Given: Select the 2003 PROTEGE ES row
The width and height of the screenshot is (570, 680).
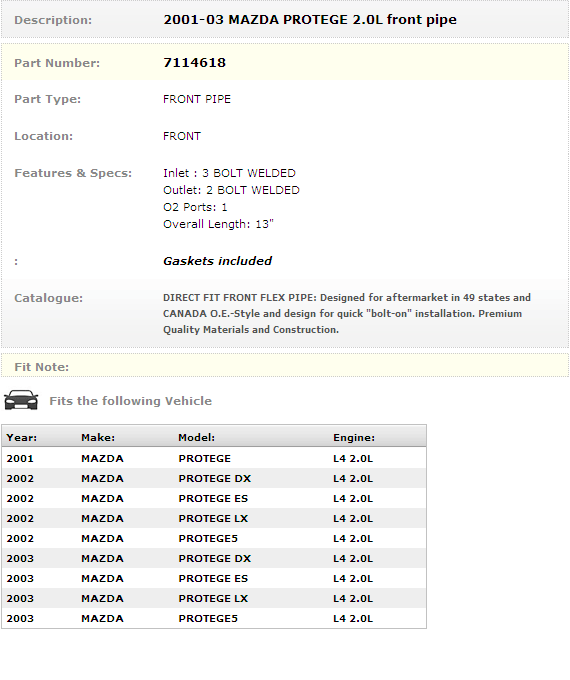Looking at the screenshot, I should [214, 578].
